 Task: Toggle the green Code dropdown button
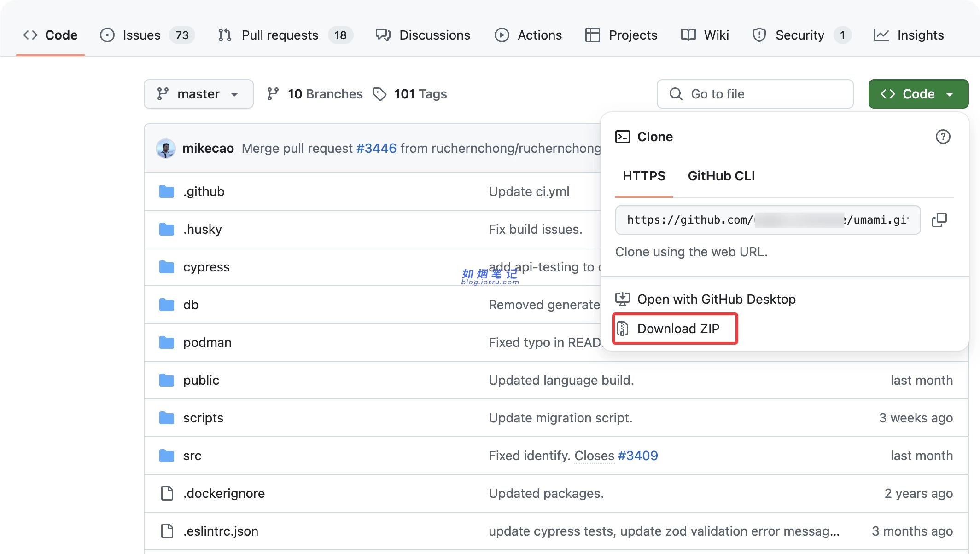(918, 94)
